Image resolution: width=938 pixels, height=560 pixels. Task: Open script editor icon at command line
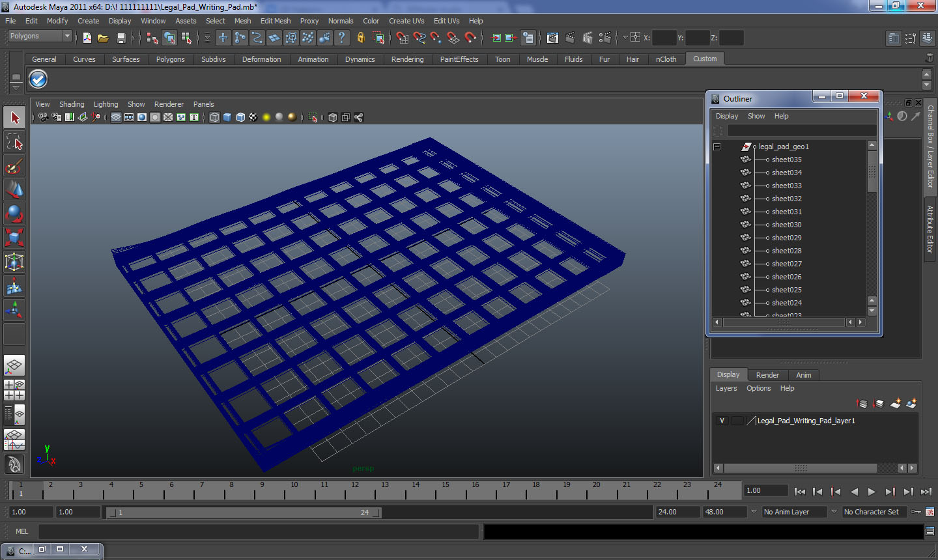tap(930, 531)
